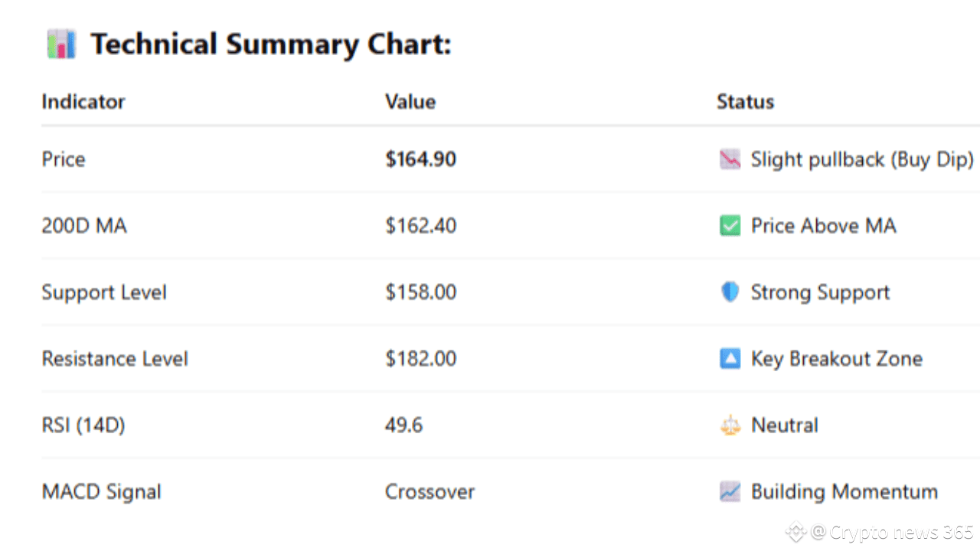Click the Status column header
The image size is (980, 551).
745,102
